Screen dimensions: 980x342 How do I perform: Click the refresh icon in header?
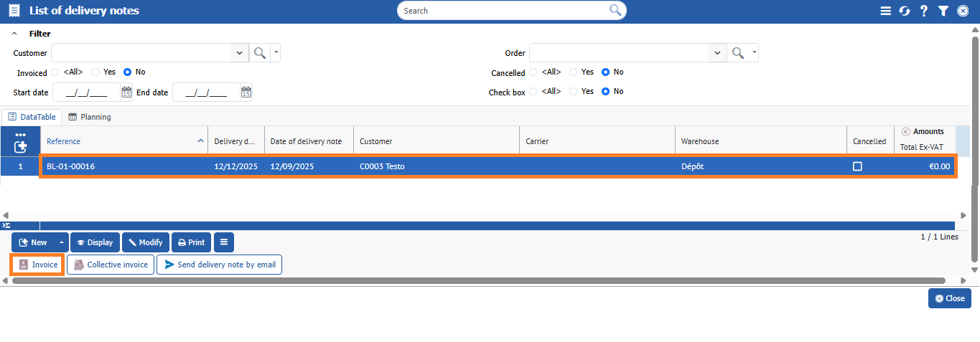tap(905, 11)
